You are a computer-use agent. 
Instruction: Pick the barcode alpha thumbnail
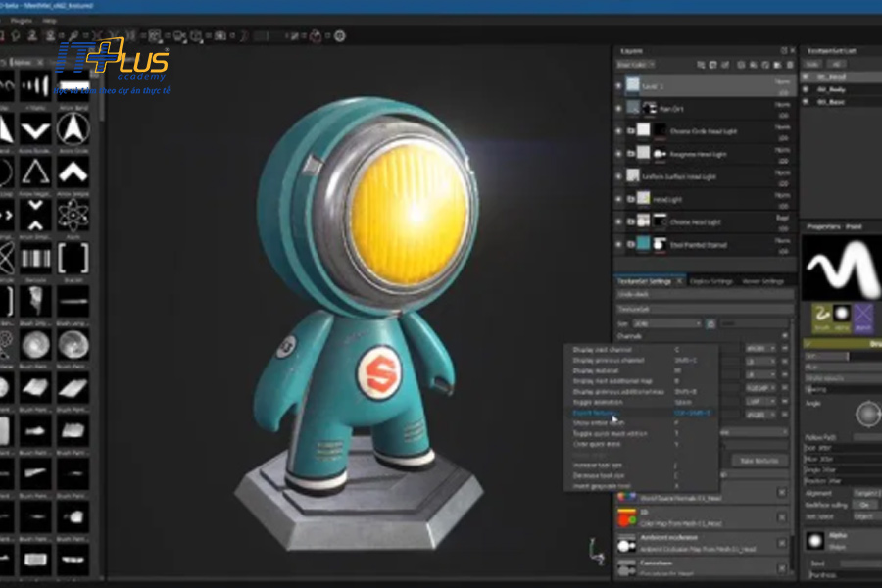click(36, 258)
